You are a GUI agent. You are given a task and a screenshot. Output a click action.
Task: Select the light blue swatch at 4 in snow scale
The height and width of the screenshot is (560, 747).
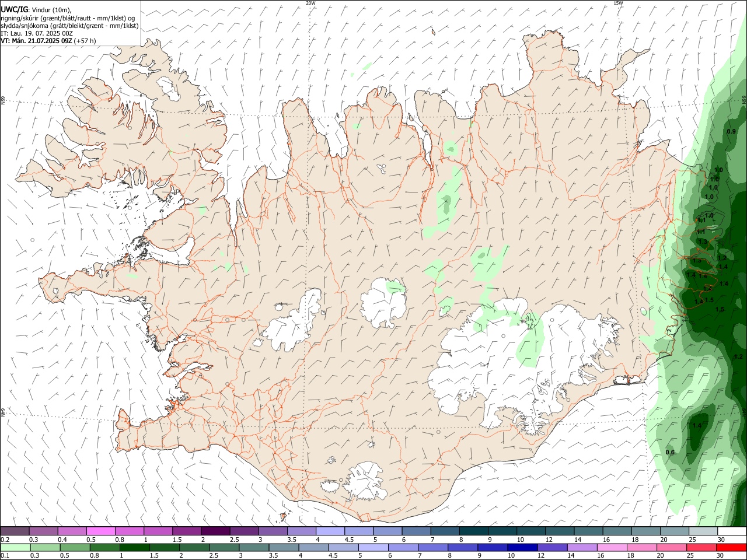pos(330,531)
